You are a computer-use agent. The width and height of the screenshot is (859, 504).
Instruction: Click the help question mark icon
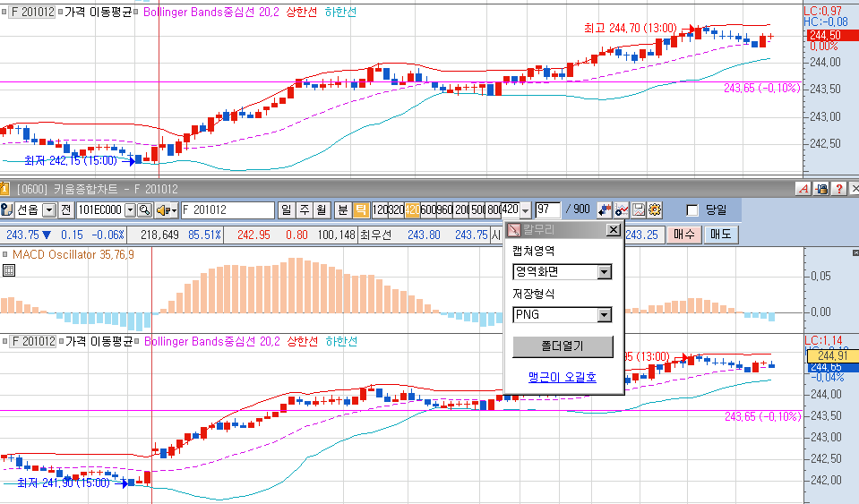[x=838, y=189]
